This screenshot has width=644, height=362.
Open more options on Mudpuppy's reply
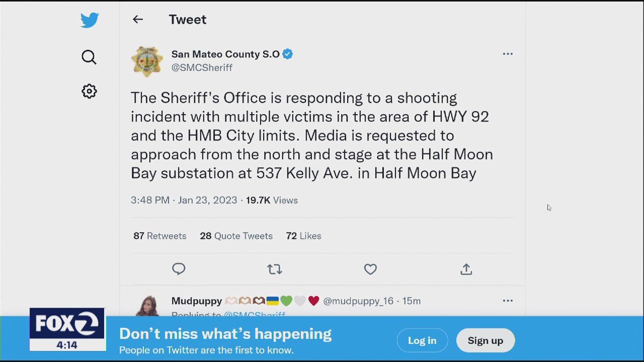tap(508, 301)
